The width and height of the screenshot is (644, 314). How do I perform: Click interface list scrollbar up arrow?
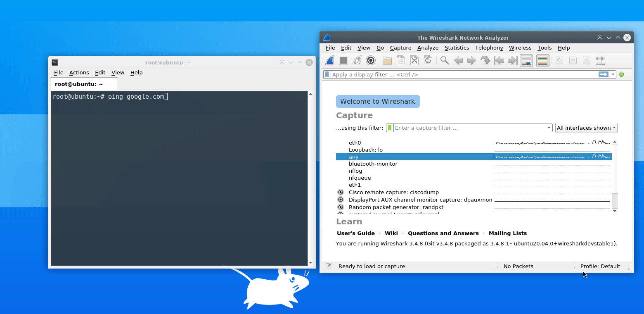click(x=615, y=142)
